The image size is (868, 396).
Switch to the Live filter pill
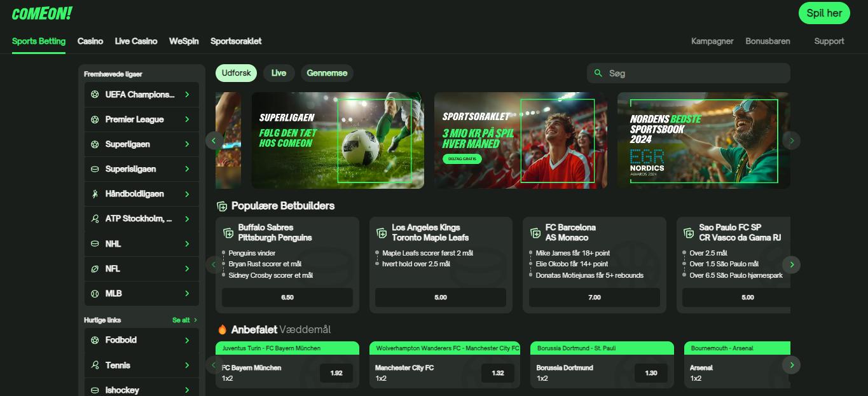[x=279, y=73]
